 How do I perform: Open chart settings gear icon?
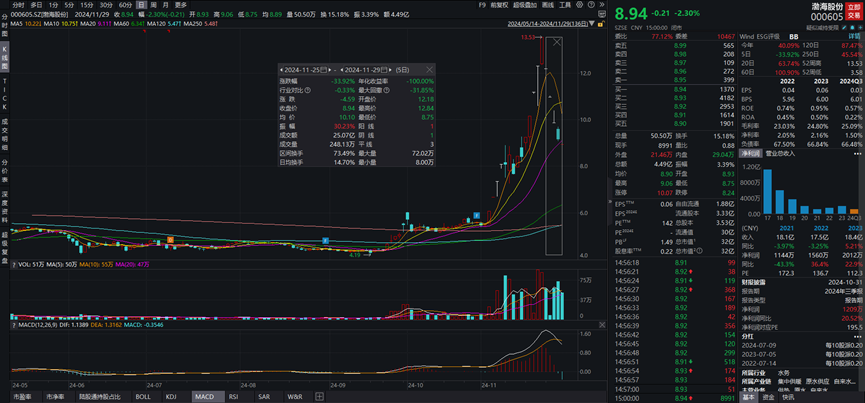[x=579, y=4]
